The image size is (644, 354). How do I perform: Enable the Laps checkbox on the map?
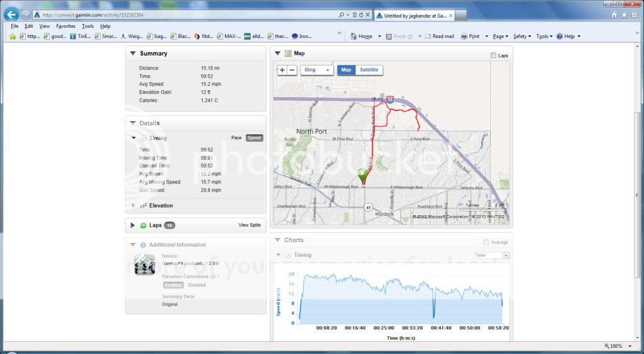pos(493,56)
